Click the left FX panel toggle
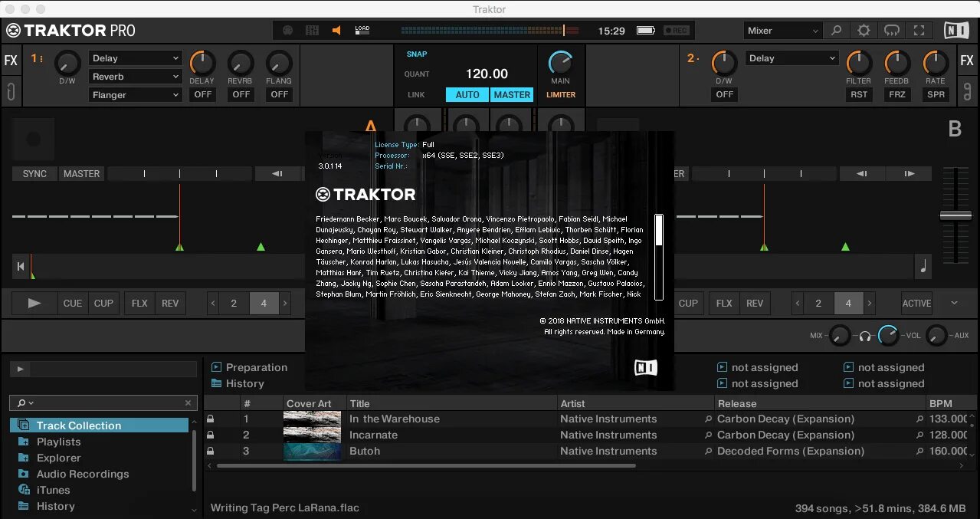 click(x=11, y=61)
